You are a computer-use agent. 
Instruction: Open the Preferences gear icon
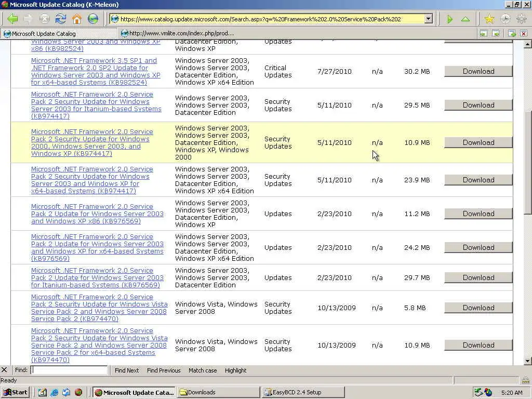click(x=521, y=19)
